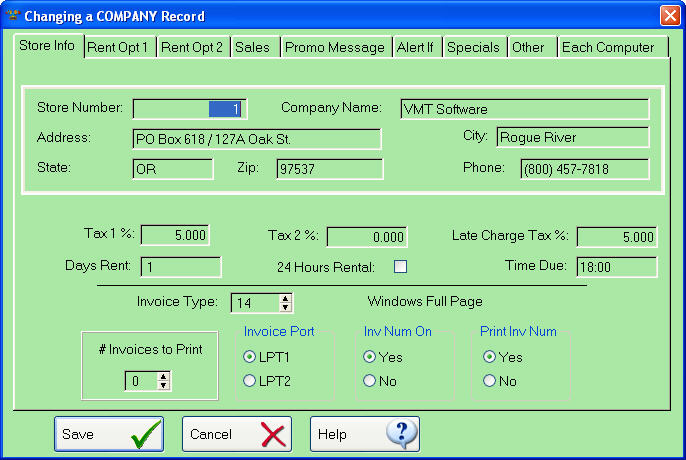Open the Promo Message tab
The width and height of the screenshot is (686, 460).
point(334,47)
